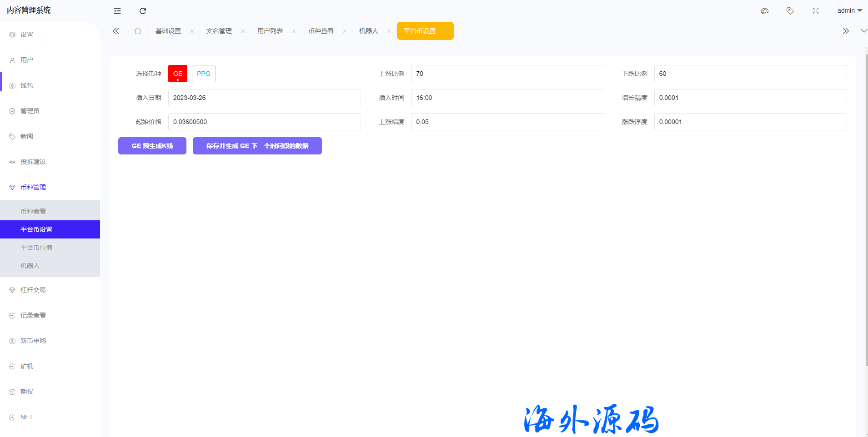This screenshot has height=437, width=868.
Task: Click the 插入日期 date input field
Action: coord(264,98)
